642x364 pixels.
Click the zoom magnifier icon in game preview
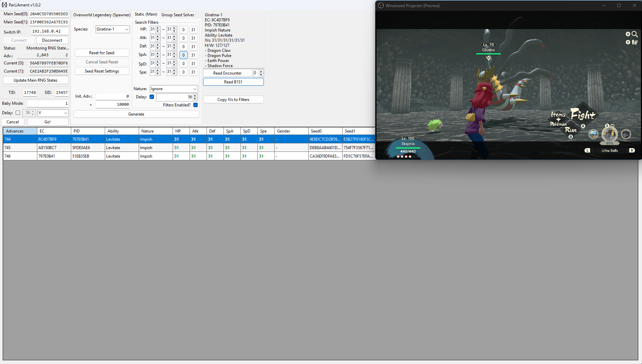pyautogui.click(x=635, y=34)
